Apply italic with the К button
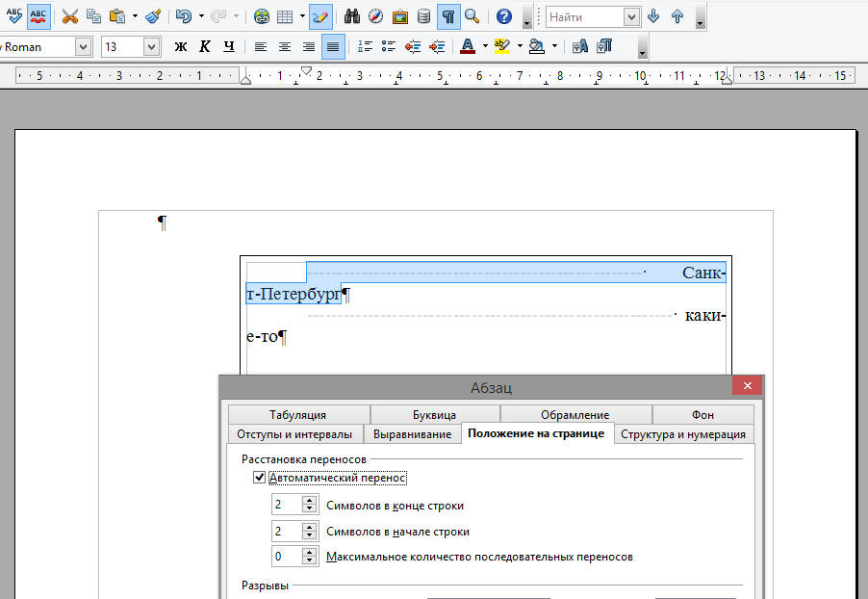 205,46
